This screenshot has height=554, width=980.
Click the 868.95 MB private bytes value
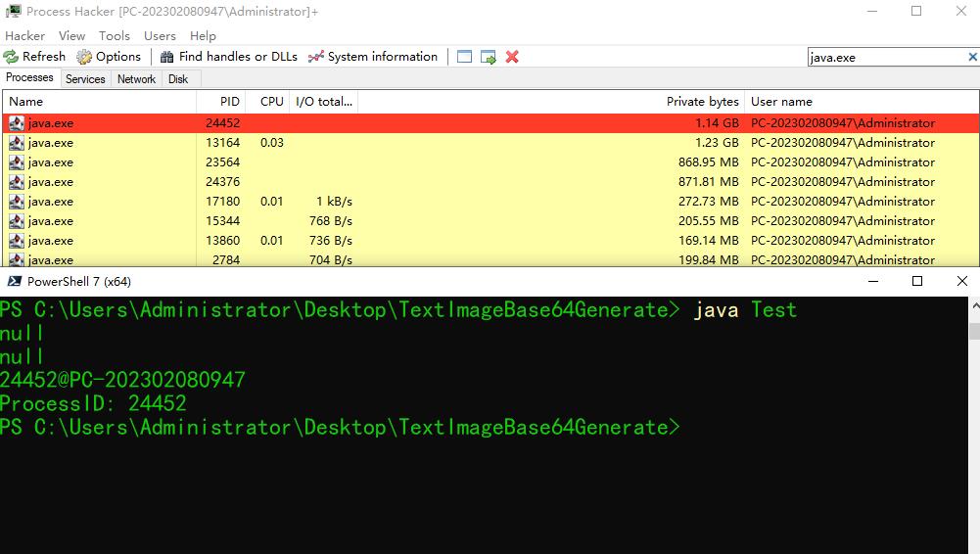point(709,162)
